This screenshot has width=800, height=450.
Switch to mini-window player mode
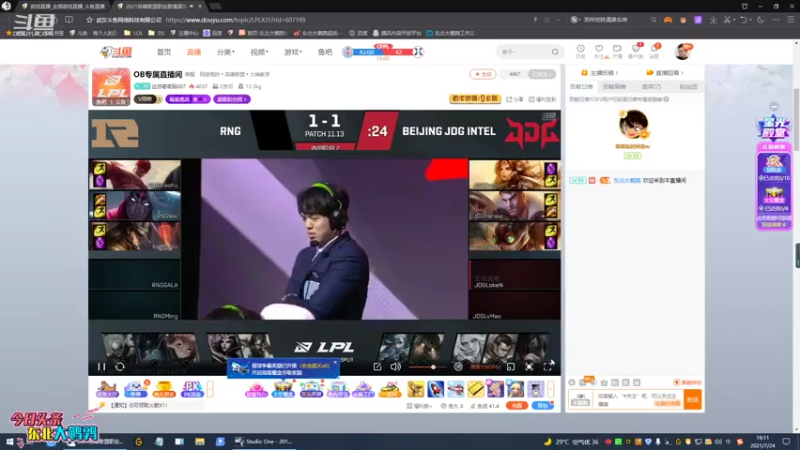pos(511,366)
